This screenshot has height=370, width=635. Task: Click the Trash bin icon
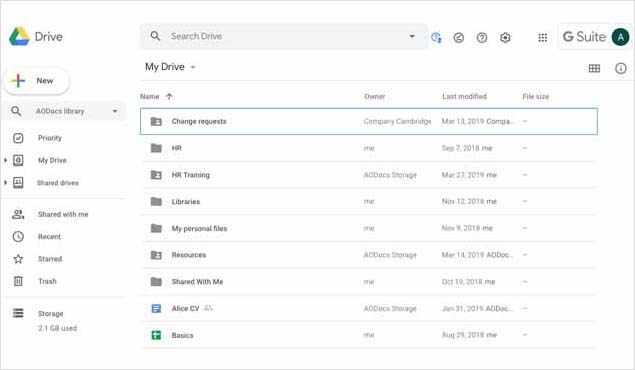(18, 281)
